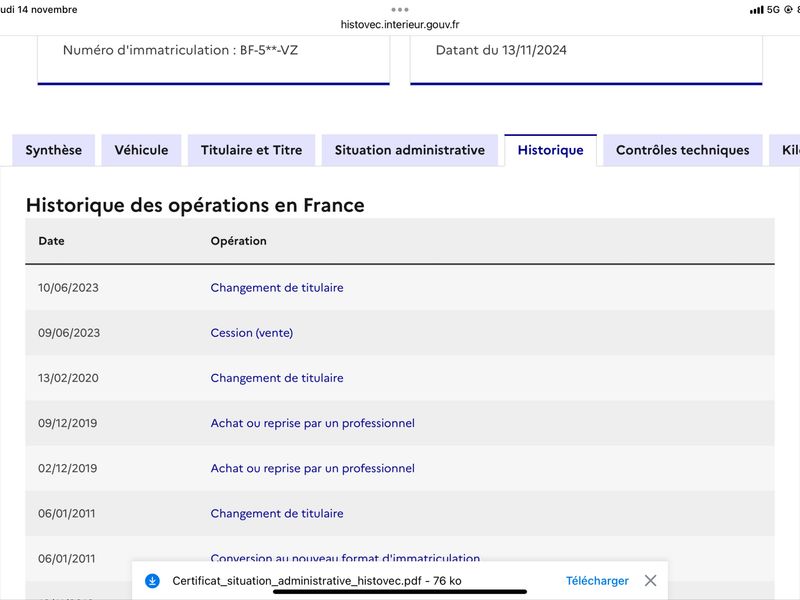Switch to the Véhicule tab
Viewport: 800px width, 600px height.
[141, 150]
